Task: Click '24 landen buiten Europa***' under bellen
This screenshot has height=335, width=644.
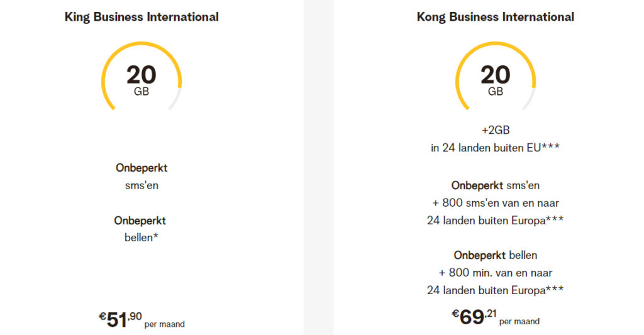Action: [x=496, y=290]
